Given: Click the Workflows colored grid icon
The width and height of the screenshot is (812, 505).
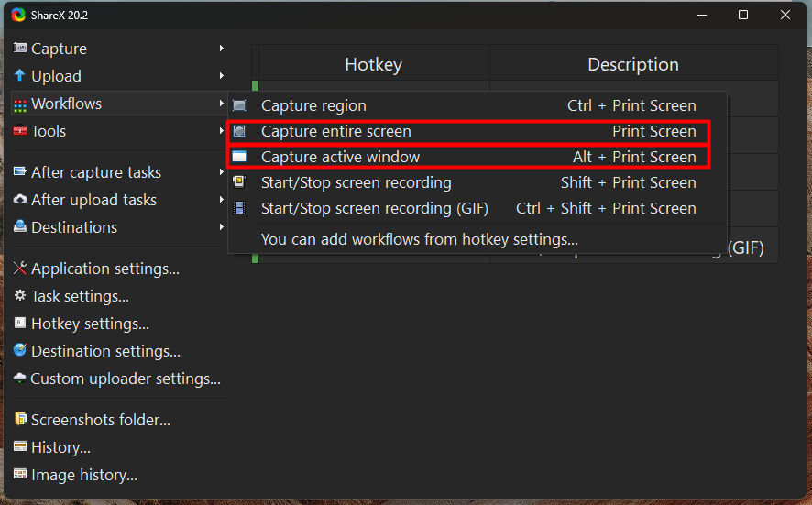Looking at the screenshot, I should point(19,104).
